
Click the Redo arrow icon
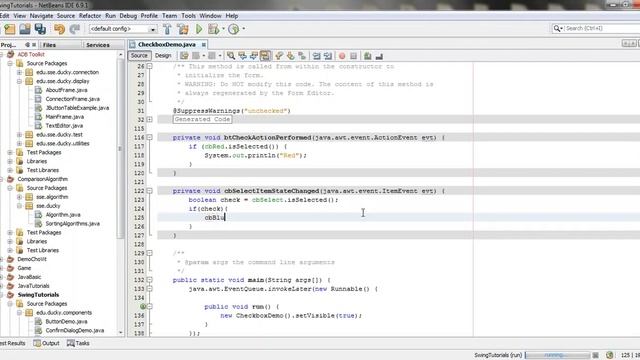tap(75, 29)
